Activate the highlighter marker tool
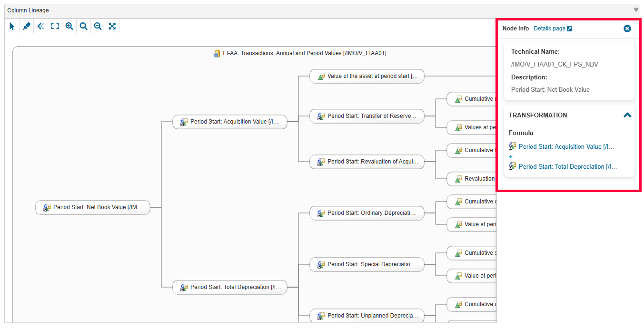644x328 pixels. tap(27, 26)
